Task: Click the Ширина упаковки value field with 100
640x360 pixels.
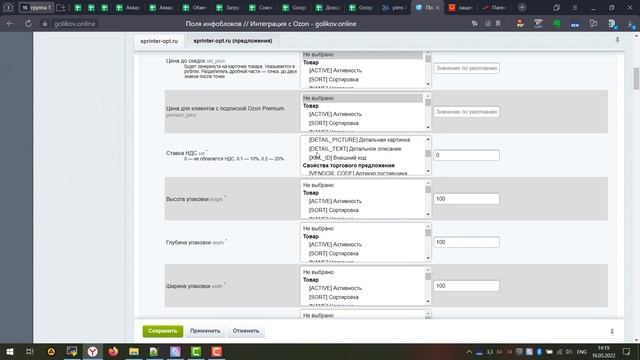Action: [466, 286]
